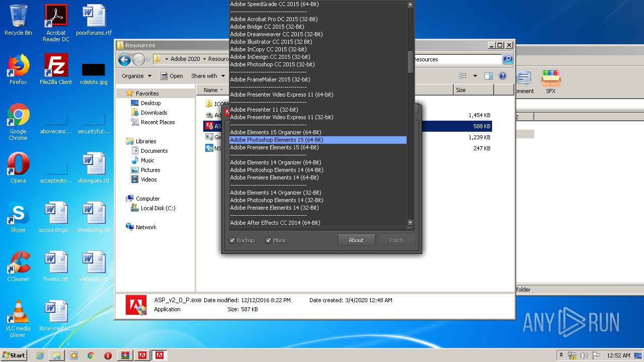
Task: Choose Adobe Premiere Elements 15 (64-Bit)
Action: point(317,147)
